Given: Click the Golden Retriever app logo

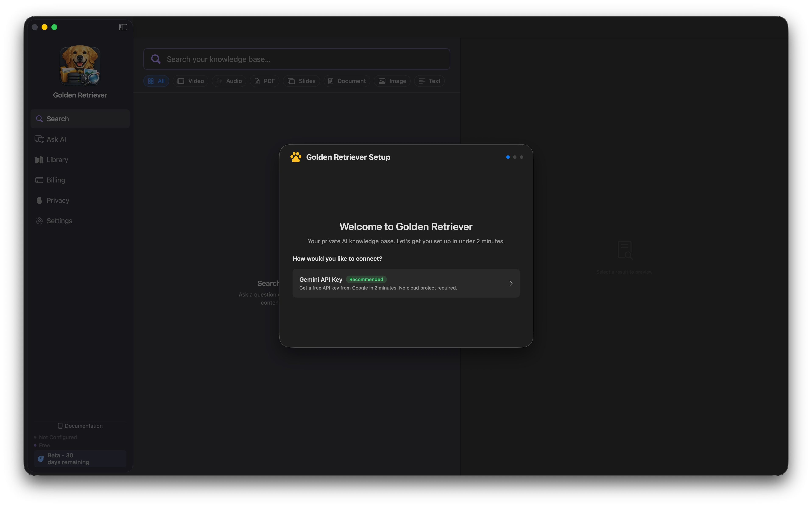Looking at the screenshot, I should pyautogui.click(x=80, y=65).
